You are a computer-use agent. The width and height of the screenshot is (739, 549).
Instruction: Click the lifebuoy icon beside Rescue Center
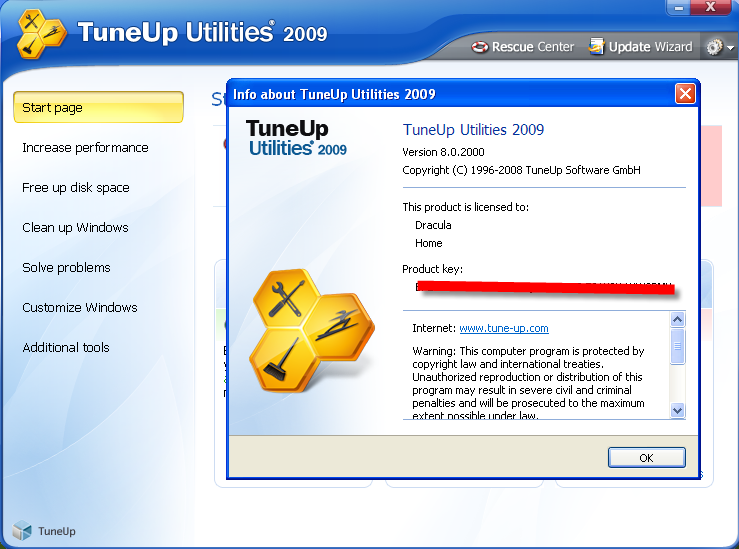pyautogui.click(x=480, y=47)
